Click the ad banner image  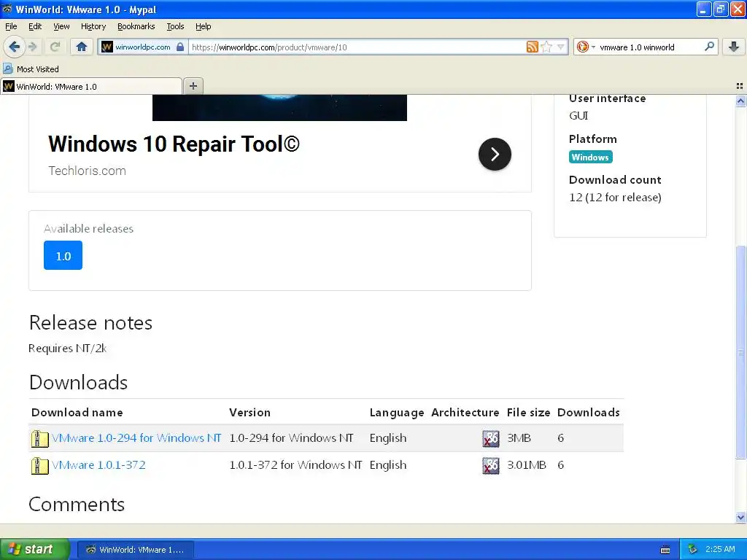(x=279, y=108)
